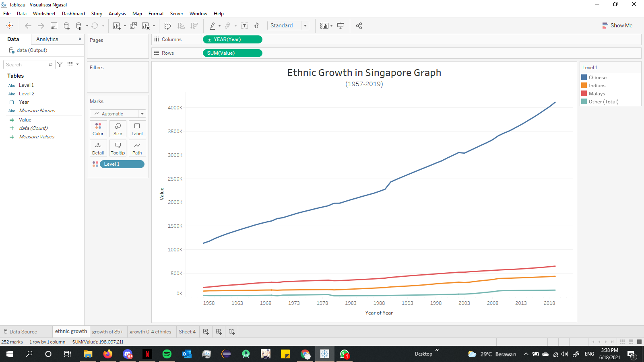
Task: Click the Search fields input box
Action: point(29,64)
